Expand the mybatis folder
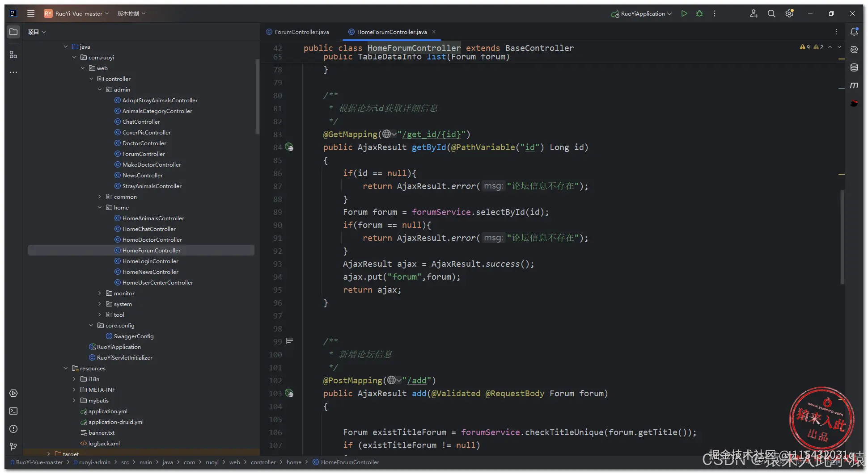This screenshot has width=868, height=474. click(74, 400)
